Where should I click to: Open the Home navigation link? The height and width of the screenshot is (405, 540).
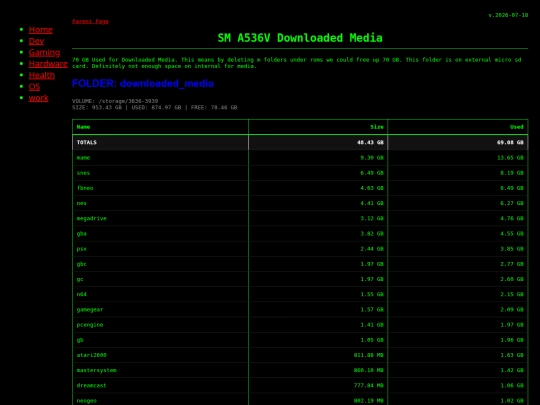coord(41,30)
